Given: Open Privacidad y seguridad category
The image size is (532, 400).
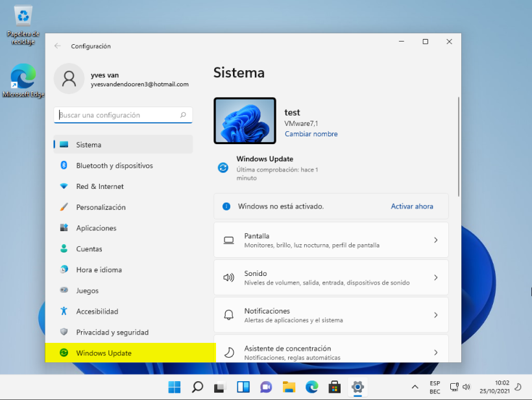Looking at the screenshot, I should click(x=123, y=332).
